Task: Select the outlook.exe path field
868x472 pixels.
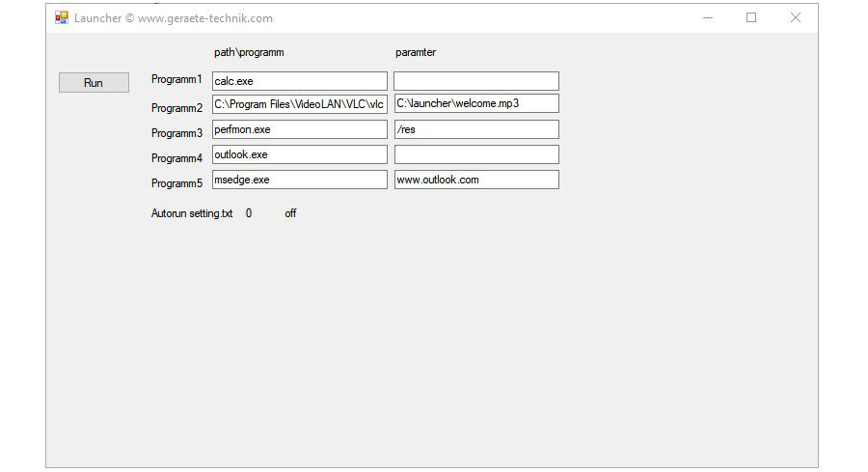Action: click(x=299, y=154)
